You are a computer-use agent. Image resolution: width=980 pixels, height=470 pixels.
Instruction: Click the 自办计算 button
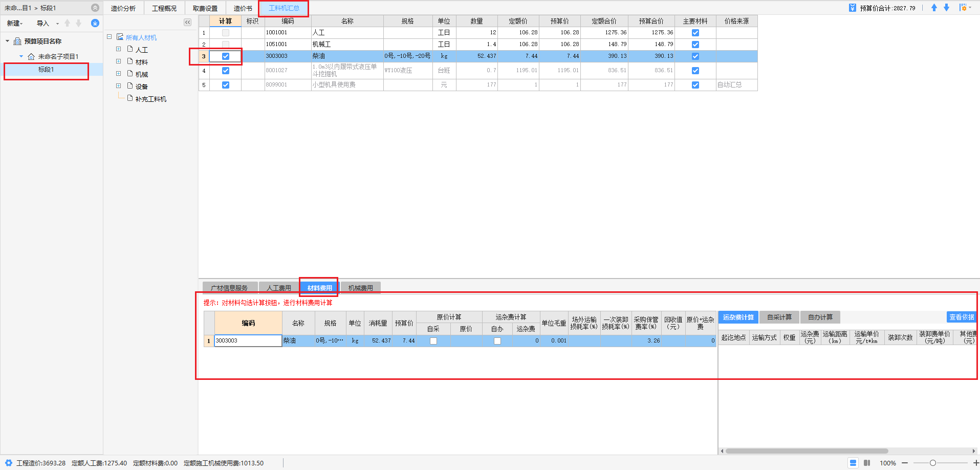pos(820,317)
